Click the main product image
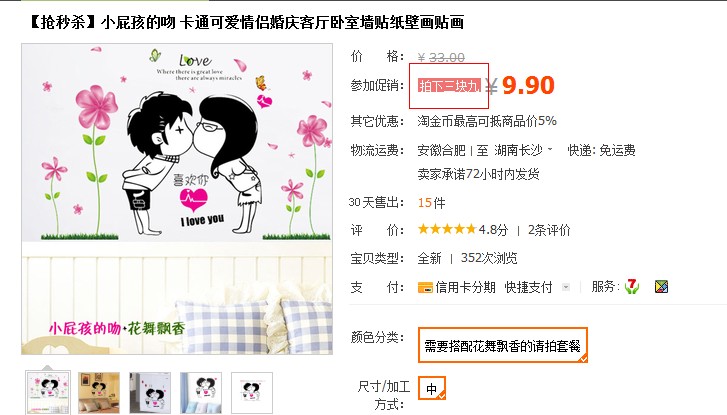The height and width of the screenshot is (415, 727). [177, 199]
